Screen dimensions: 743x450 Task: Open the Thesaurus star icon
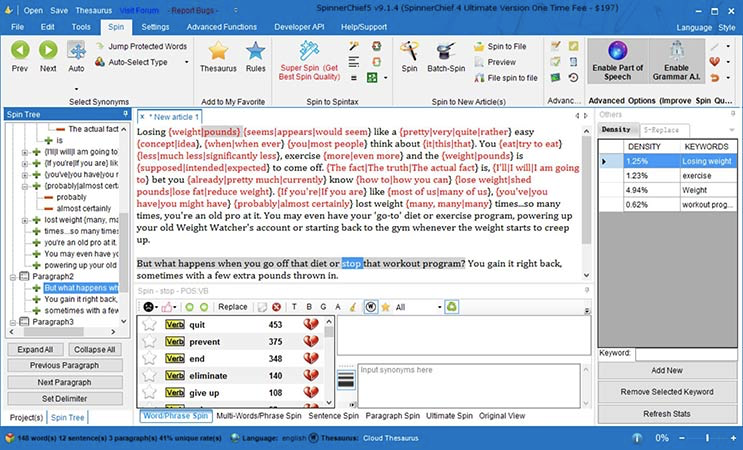click(x=218, y=56)
